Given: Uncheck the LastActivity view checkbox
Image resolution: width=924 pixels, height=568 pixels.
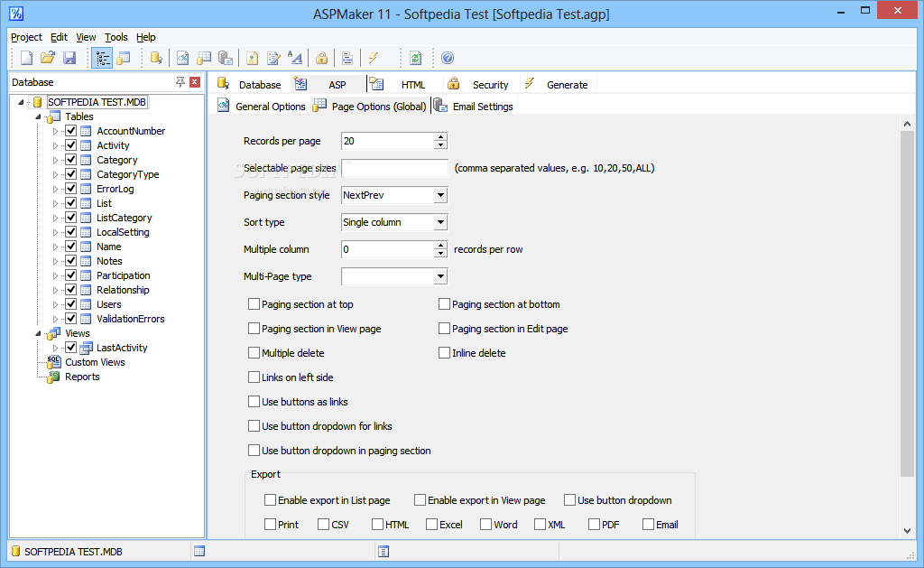Looking at the screenshot, I should (x=70, y=348).
